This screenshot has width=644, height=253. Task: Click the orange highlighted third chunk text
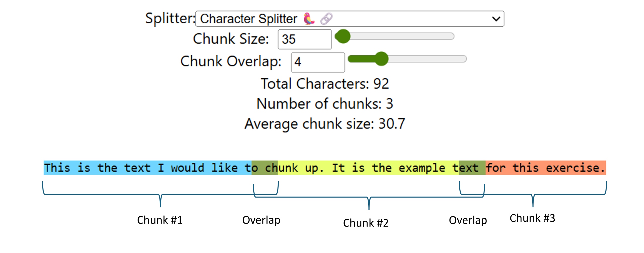[x=545, y=168]
